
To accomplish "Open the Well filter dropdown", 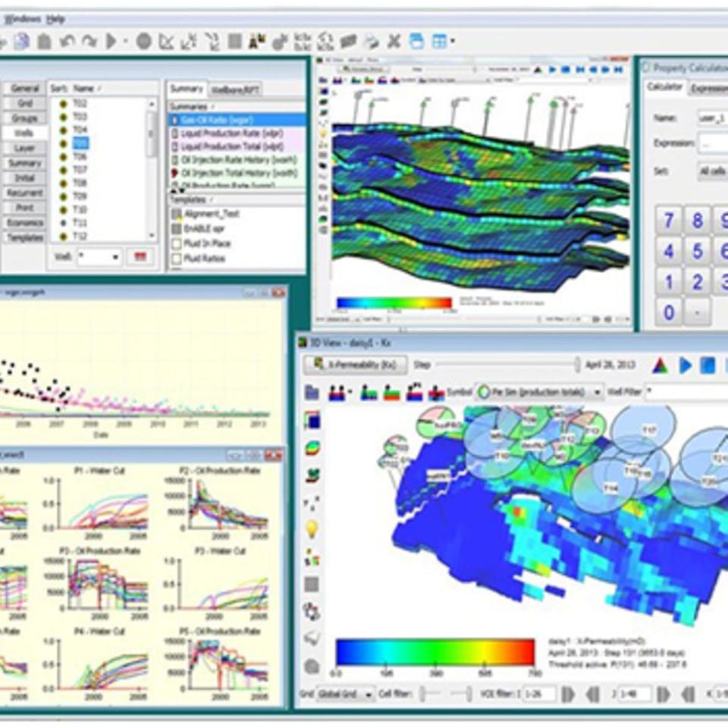I will [100, 257].
